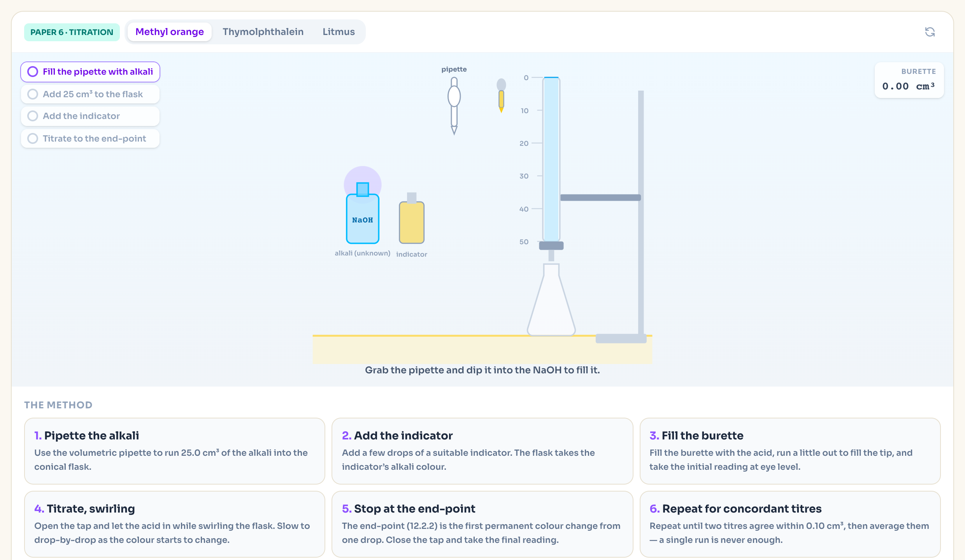
Task: Select step 'Add the indicator'
Action: click(90, 116)
